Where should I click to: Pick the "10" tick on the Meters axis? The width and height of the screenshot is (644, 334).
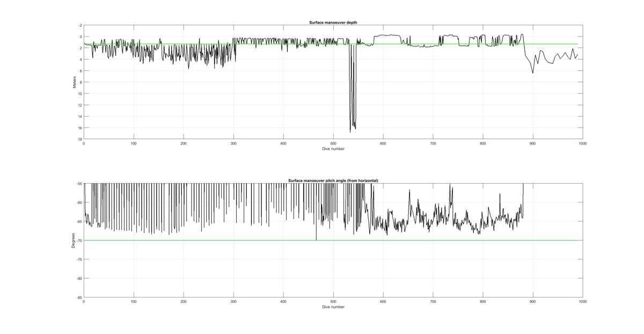coord(80,93)
